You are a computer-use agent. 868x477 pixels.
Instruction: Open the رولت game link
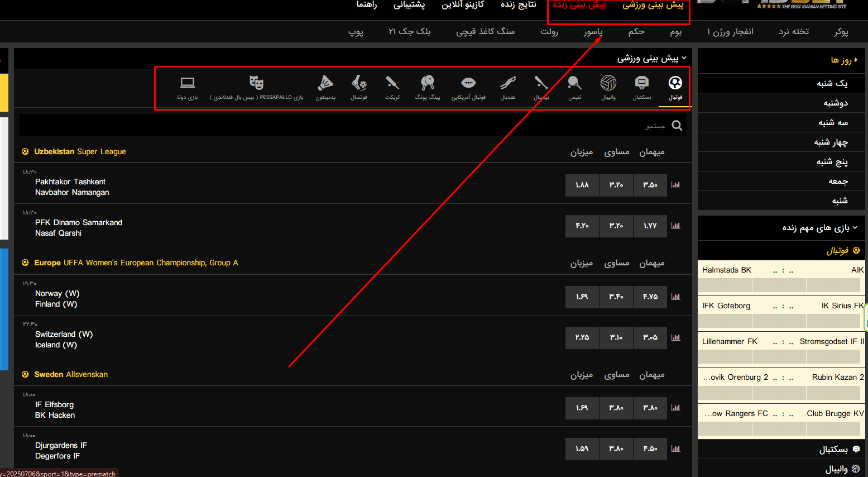tap(549, 32)
